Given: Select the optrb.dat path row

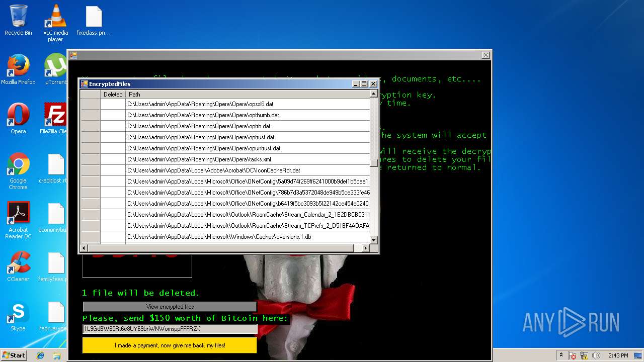Looking at the screenshot, I should tap(248, 126).
